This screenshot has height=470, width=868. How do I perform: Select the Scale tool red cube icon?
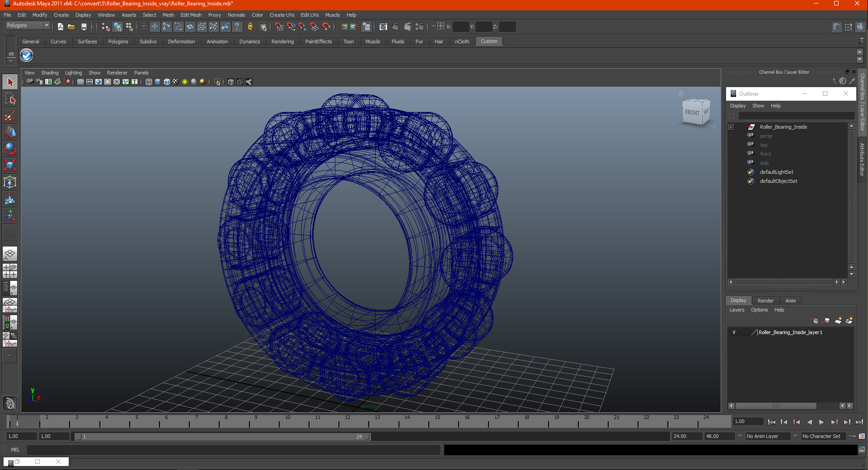coord(10,165)
